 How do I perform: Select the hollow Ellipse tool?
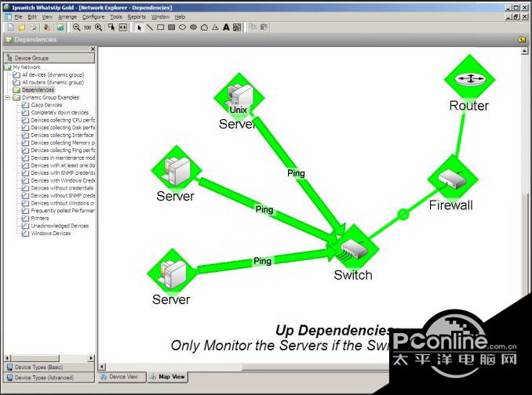point(182,27)
